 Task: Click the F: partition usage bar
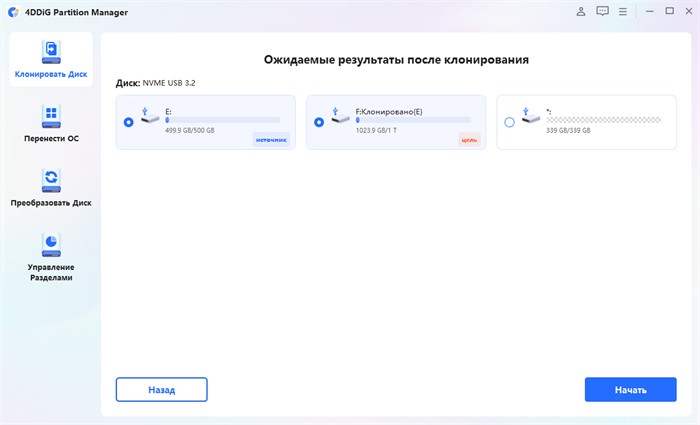coord(412,119)
